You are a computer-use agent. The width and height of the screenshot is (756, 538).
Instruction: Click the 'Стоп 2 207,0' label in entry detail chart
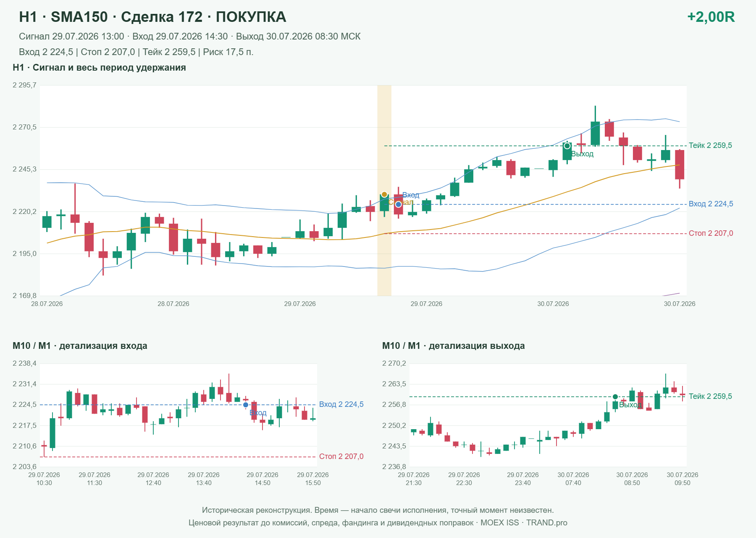click(x=341, y=456)
